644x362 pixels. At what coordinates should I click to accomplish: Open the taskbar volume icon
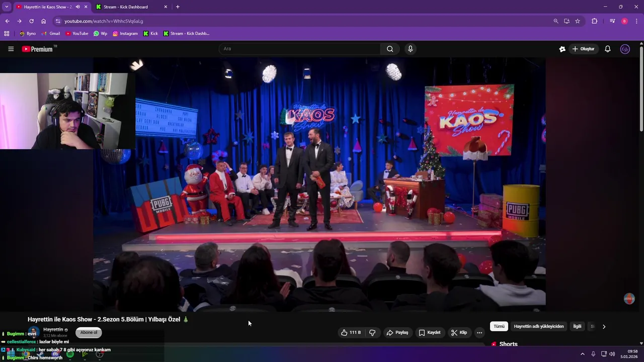click(x=612, y=354)
